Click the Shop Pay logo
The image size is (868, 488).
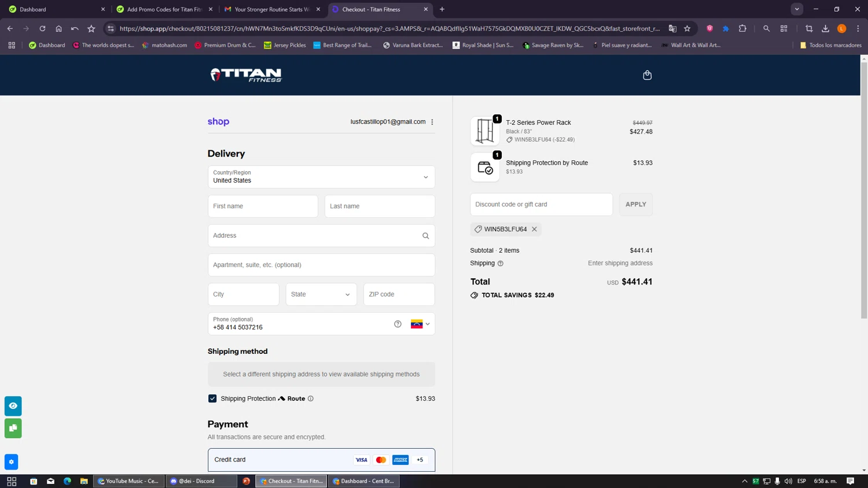[x=219, y=122]
